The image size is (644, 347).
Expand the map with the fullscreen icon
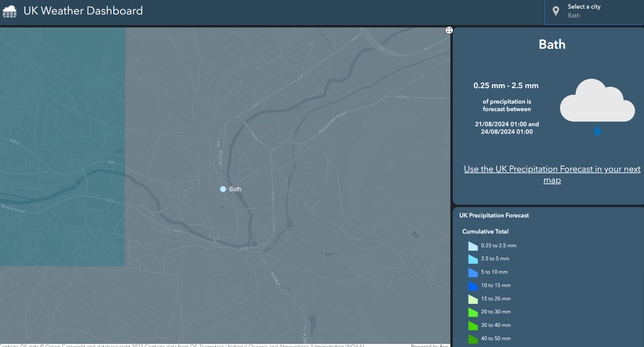click(449, 30)
